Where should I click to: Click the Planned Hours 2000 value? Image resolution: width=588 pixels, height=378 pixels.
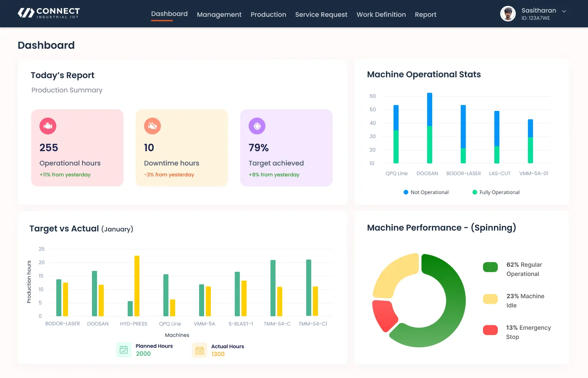coord(143,354)
